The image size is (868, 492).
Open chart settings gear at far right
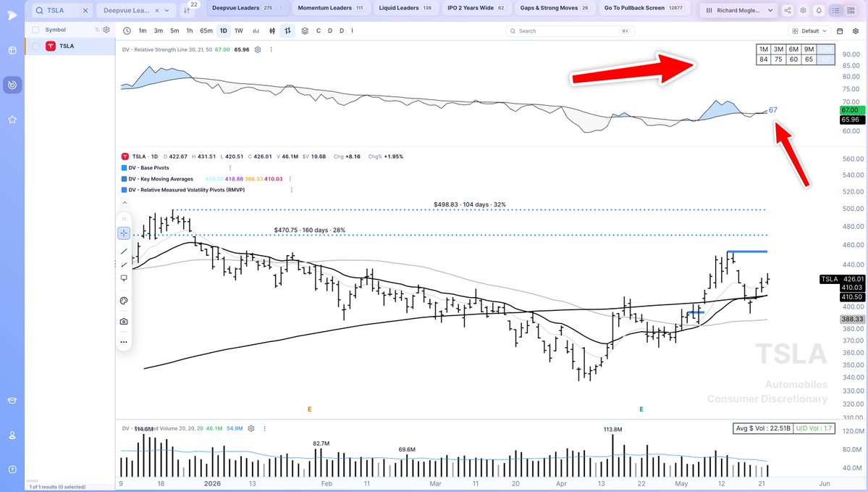click(855, 31)
